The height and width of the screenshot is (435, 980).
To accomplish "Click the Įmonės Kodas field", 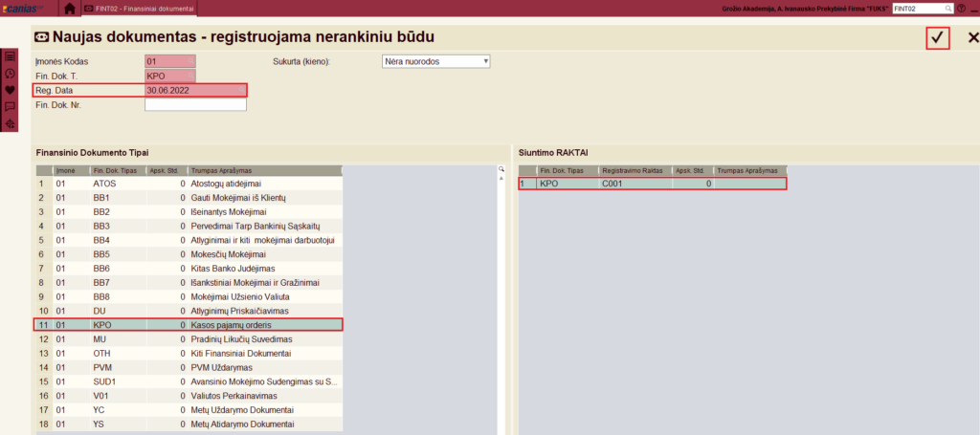I will [169, 61].
